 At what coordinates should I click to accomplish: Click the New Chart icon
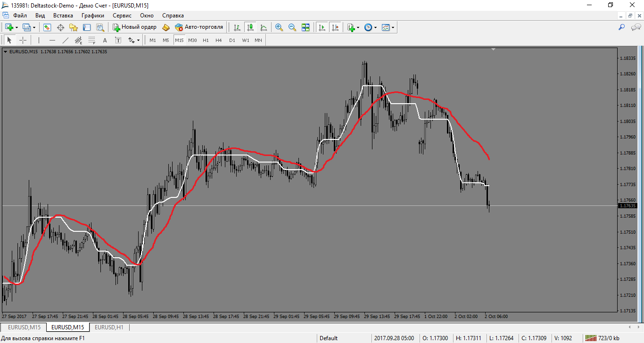[9, 27]
